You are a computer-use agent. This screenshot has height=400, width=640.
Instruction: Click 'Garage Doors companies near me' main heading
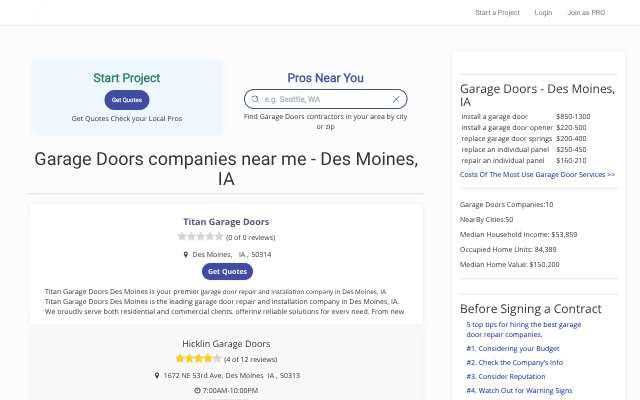tap(226, 169)
